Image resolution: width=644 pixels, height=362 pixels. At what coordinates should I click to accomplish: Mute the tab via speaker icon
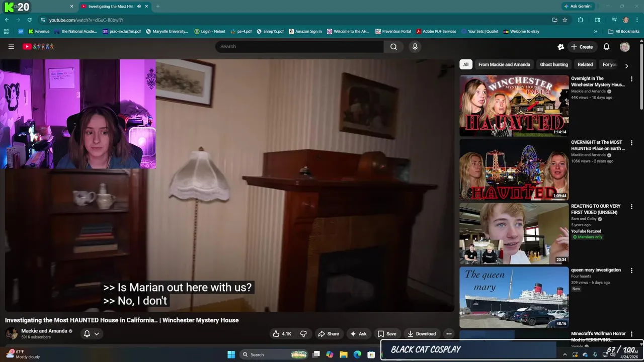pyautogui.click(x=139, y=7)
